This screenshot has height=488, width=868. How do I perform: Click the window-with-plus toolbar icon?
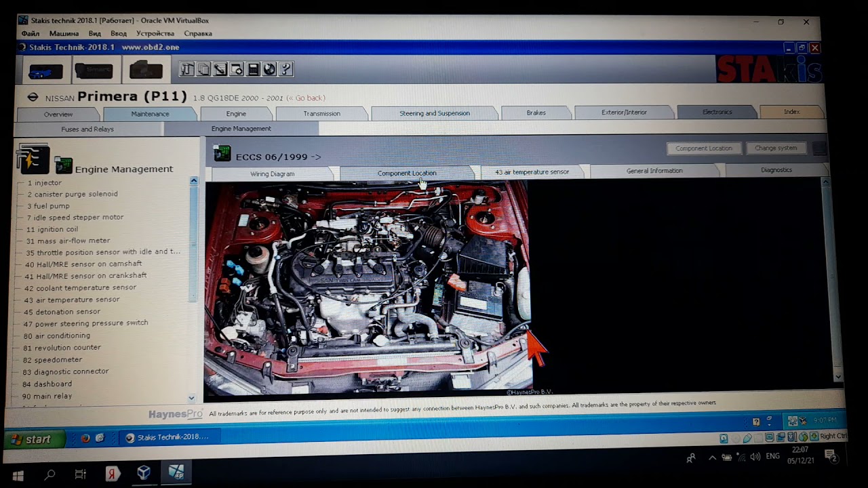pos(237,69)
